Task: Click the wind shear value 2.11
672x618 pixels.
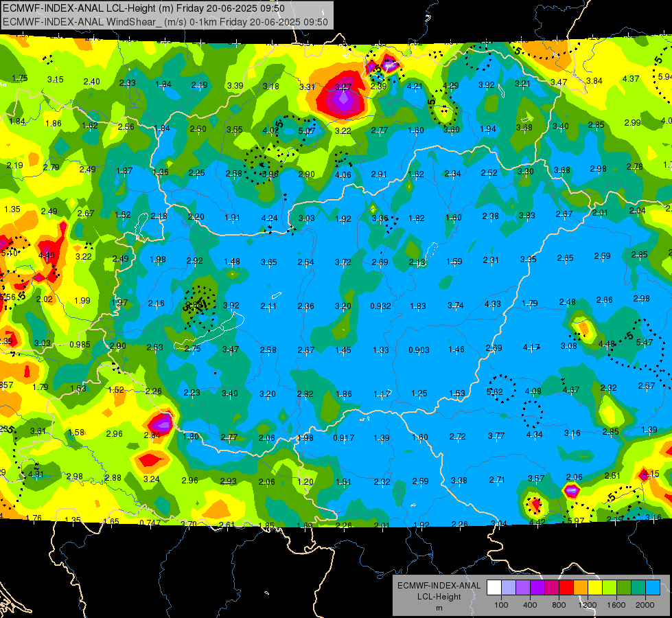Action: point(268,306)
